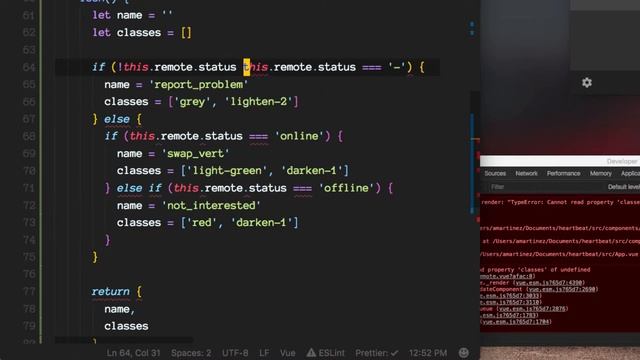Click the 'light-green' string
Image resolution: width=640 pixels, height=360 pixels.
point(227,171)
